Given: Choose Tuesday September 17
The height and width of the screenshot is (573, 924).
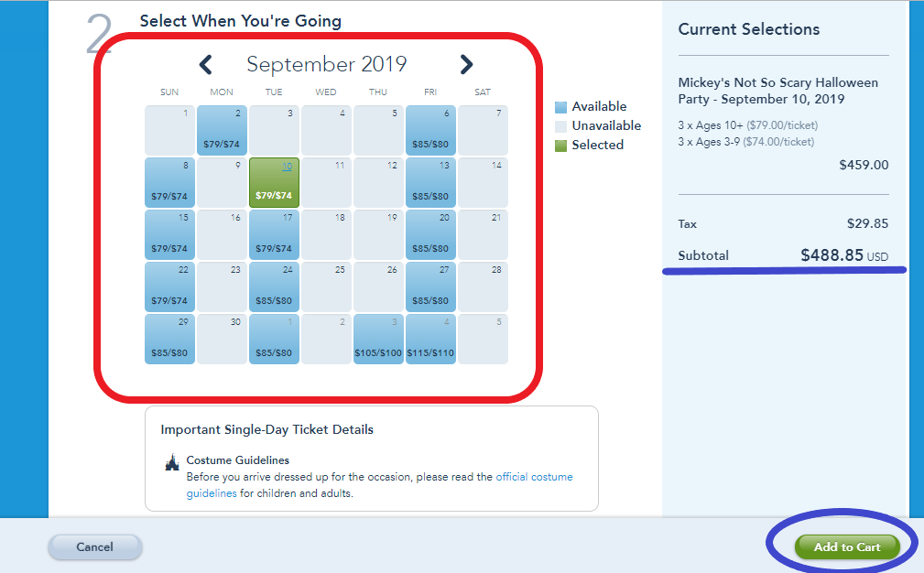Looking at the screenshot, I should pyautogui.click(x=274, y=234).
